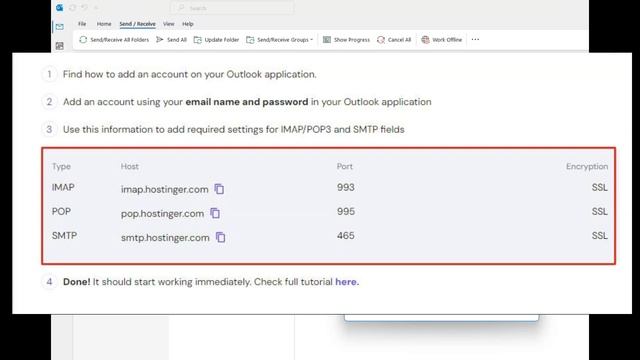Open the File menu
The height and width of the screenshot is (360, 640).
click(x=82, y=24)
